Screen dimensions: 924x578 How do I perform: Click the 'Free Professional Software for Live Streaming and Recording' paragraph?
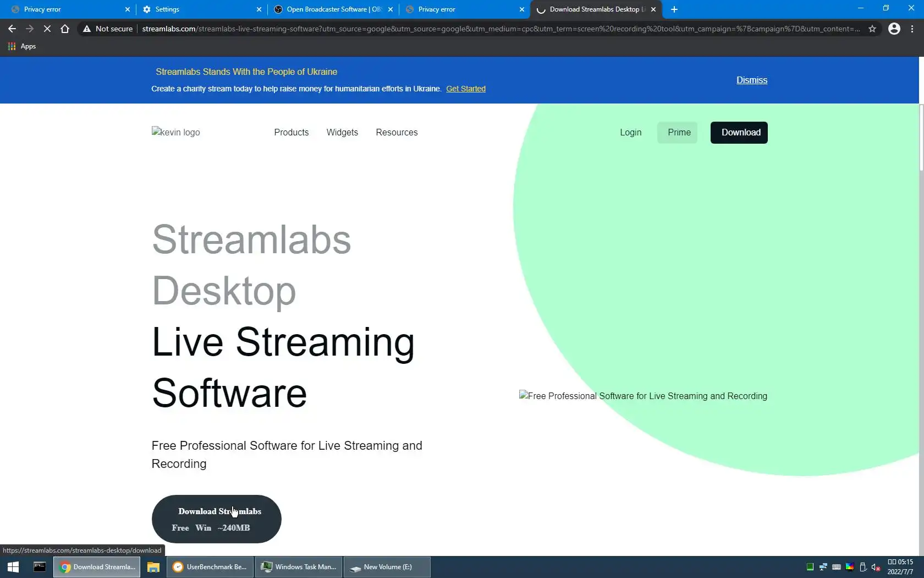287,455
